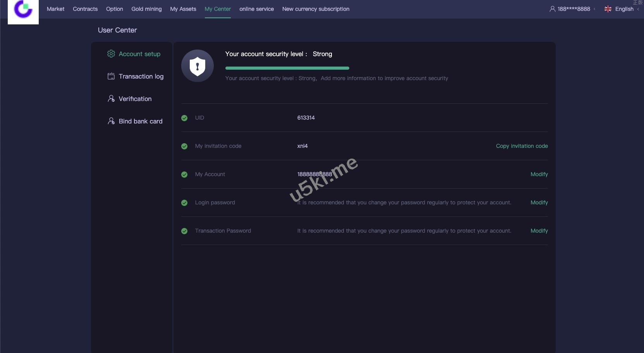Click the green checkmark beside UID
Image resolution: width=644 pixels, height=353 pixels.
click(x=184, y=118)
